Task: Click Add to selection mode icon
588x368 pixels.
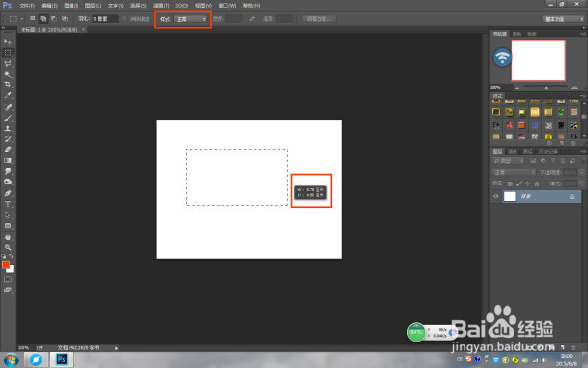Action: tap(43, 18)
